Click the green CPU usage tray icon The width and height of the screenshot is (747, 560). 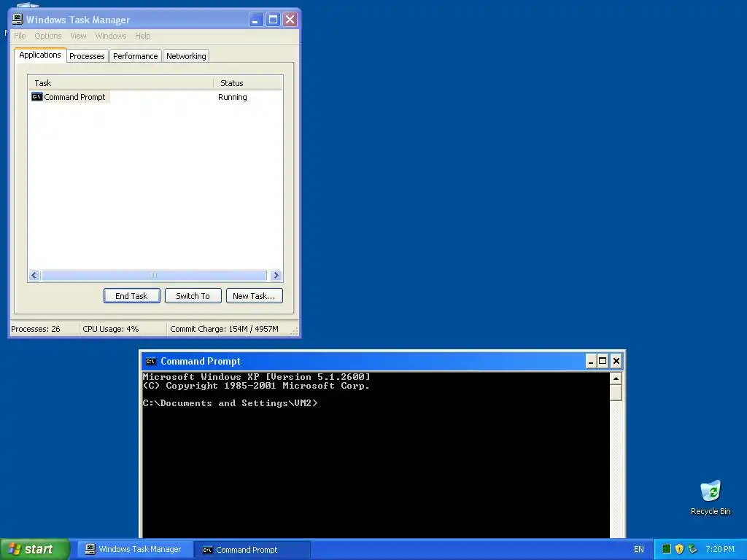click(x=667, y=549)
